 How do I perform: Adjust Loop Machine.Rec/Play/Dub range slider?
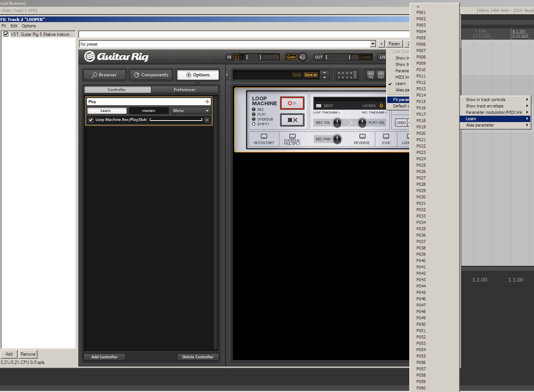[x=176, y=120]
